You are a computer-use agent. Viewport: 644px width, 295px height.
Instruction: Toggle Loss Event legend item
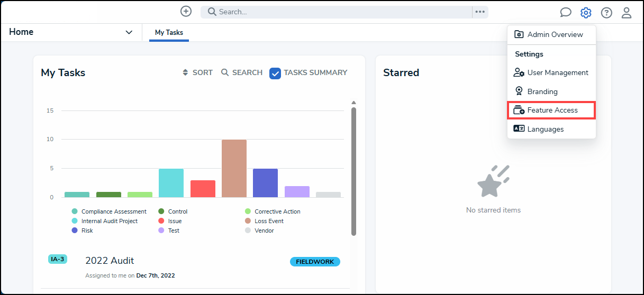[x=269, y=221]
